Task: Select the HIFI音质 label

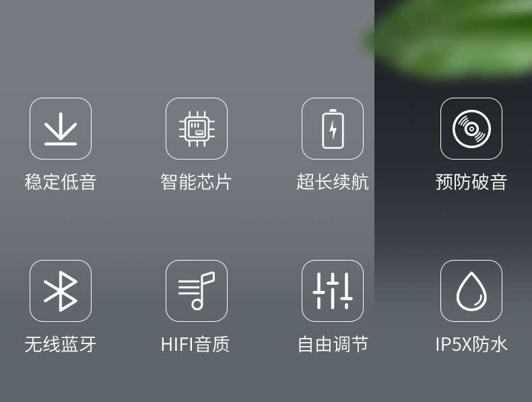Action: [195, 344]
